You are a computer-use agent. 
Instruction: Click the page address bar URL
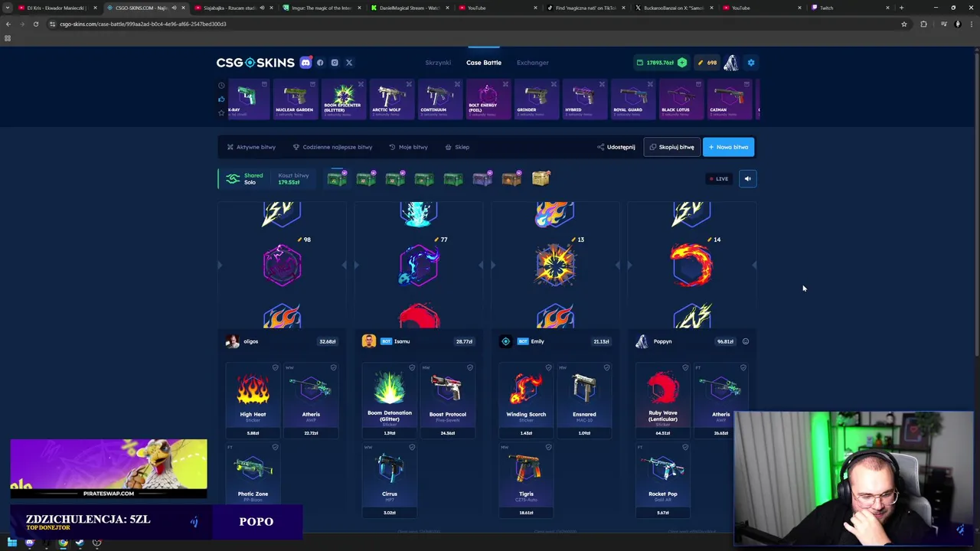point(143,24)
